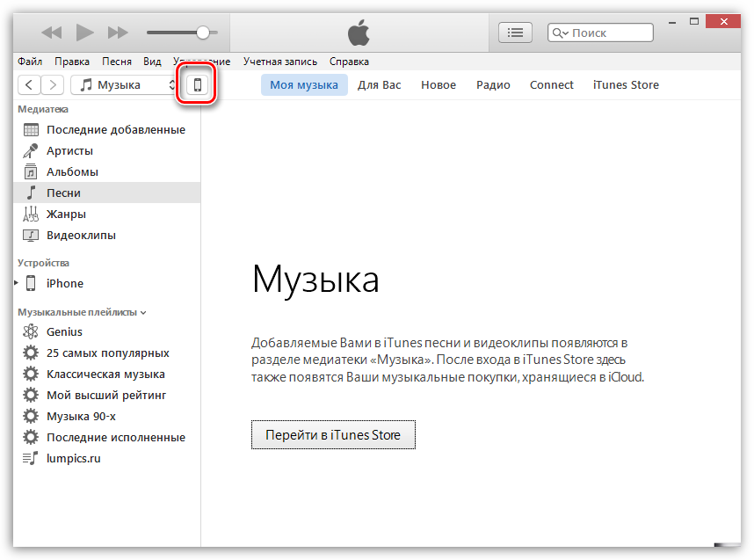This screenshot has width=754, height=560.
Task: Select Видеоклипы in the sidebar
Action: tap(81, 235)
